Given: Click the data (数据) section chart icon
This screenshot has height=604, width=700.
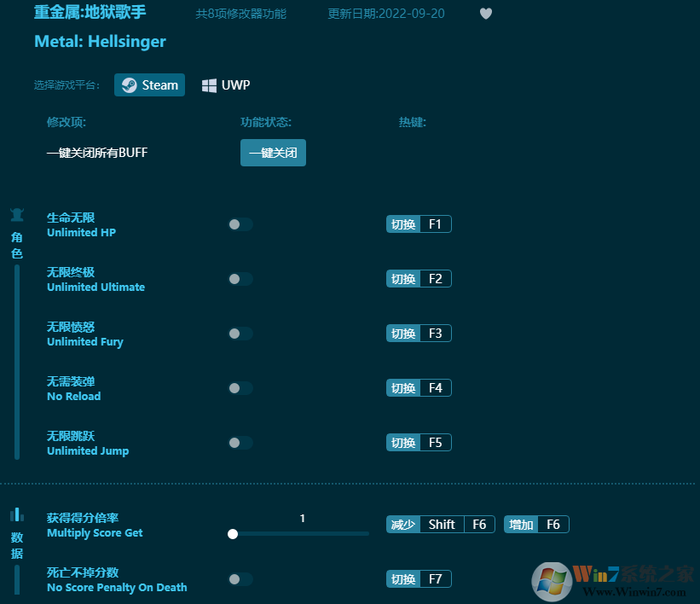Looking at the screenshot, I should (17, 514).
